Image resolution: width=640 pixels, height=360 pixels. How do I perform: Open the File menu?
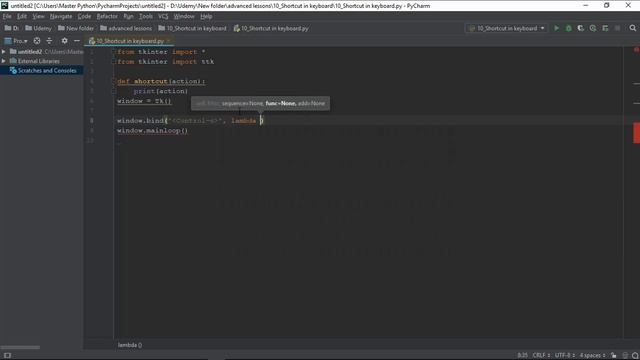pos(7,16)
